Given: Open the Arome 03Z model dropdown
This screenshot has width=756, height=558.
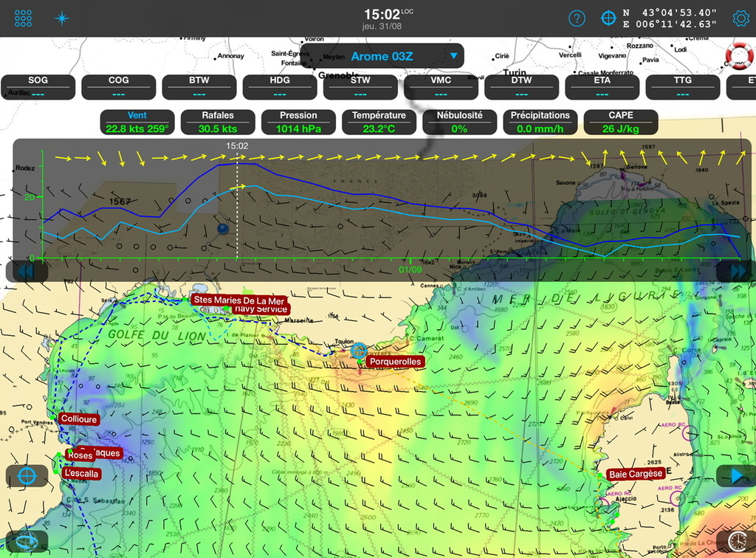Looking at the screenshot, I should (382, 56).
